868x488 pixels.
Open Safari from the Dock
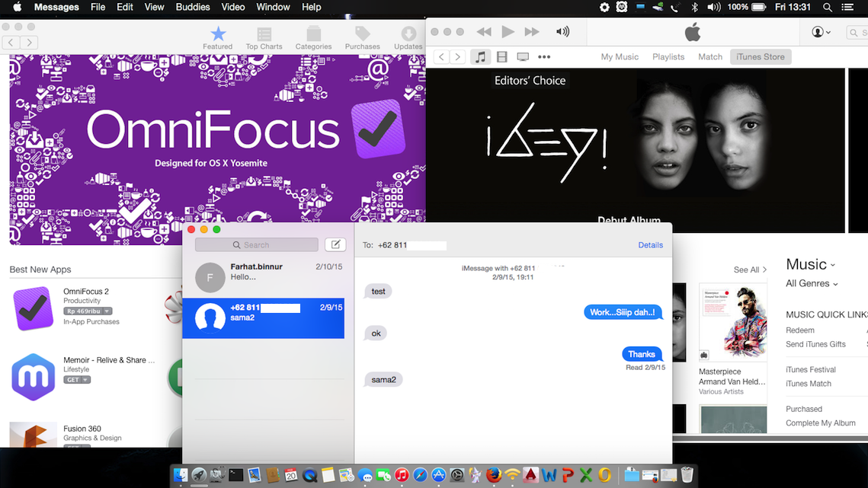click(420, 475)
